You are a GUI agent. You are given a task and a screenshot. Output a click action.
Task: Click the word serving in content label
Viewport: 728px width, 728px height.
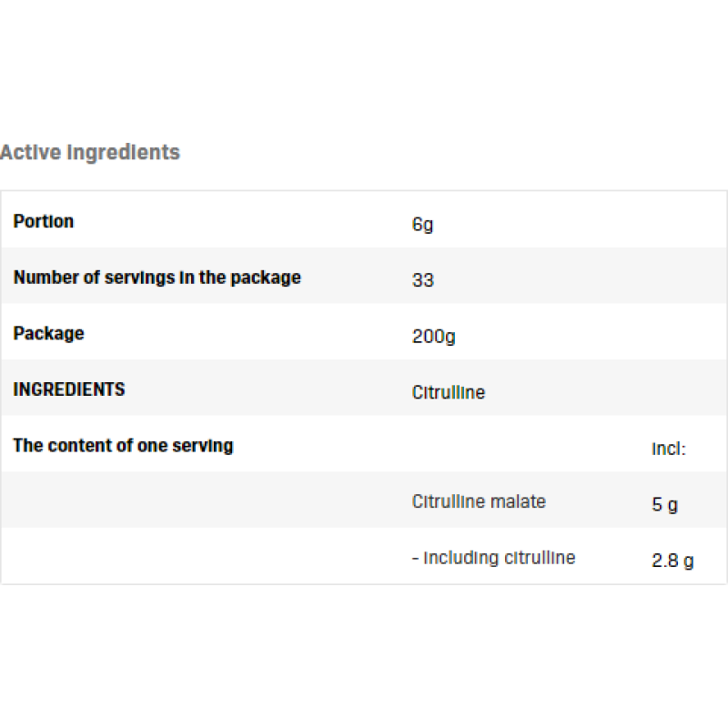pyautogui.click(x=204, y=446)
